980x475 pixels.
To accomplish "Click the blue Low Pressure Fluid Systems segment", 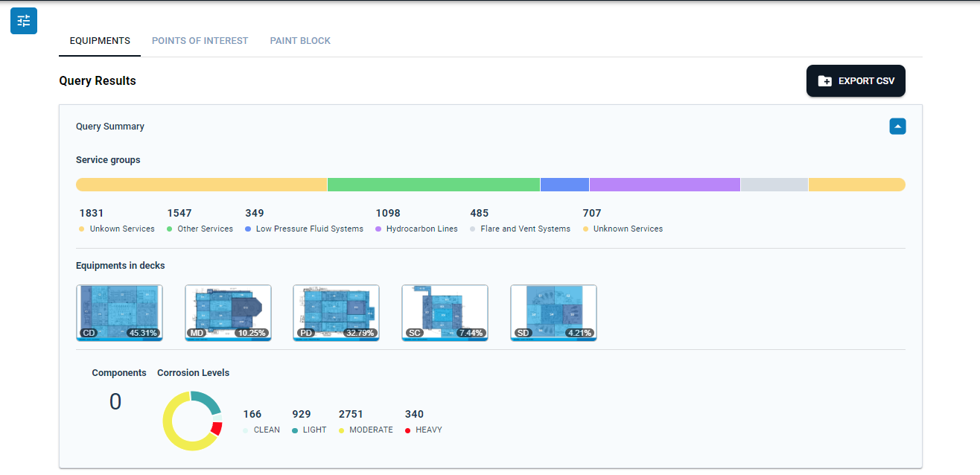I will [564, 185].
